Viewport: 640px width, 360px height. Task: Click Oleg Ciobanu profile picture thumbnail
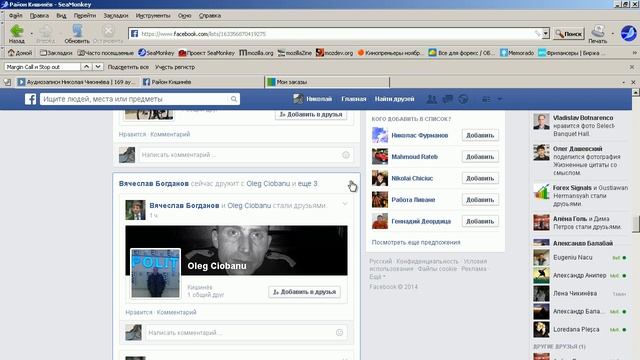coord(155,273)
